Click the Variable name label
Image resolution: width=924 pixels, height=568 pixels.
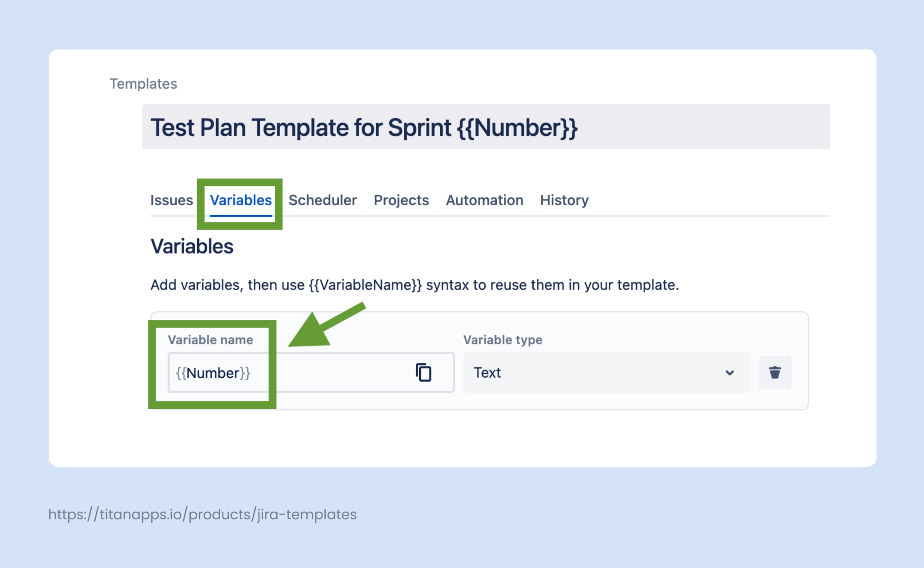(210, 340)
